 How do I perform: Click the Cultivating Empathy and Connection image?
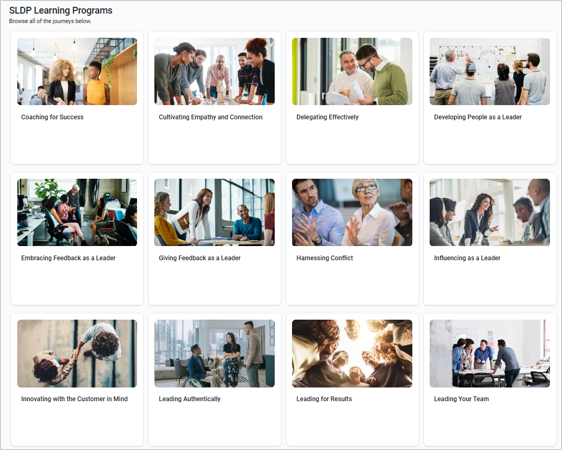click(x=215, y=71)
